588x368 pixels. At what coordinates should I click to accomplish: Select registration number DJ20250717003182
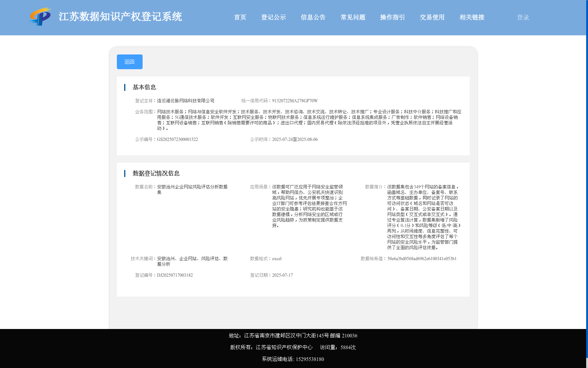(175, 275)
